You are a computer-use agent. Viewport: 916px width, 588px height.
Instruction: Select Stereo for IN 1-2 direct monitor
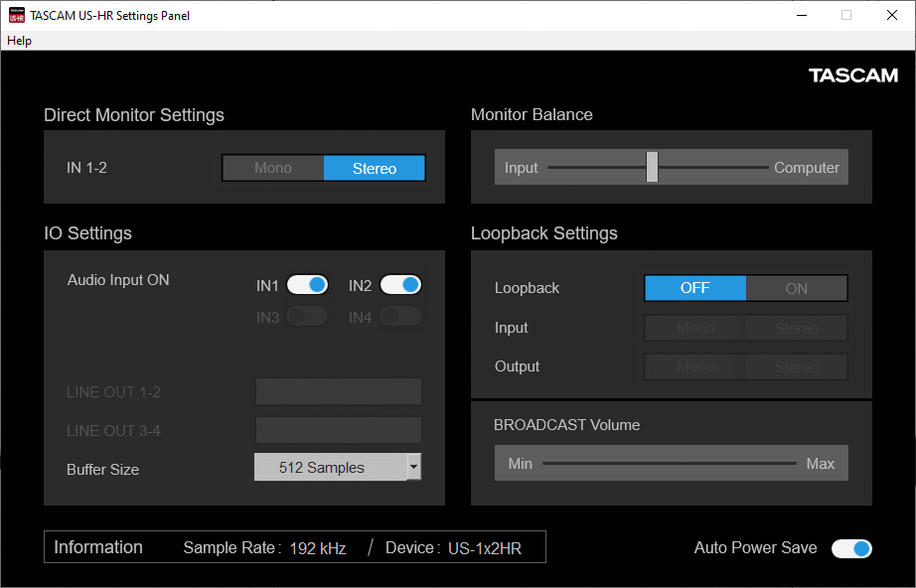point(375,168)
